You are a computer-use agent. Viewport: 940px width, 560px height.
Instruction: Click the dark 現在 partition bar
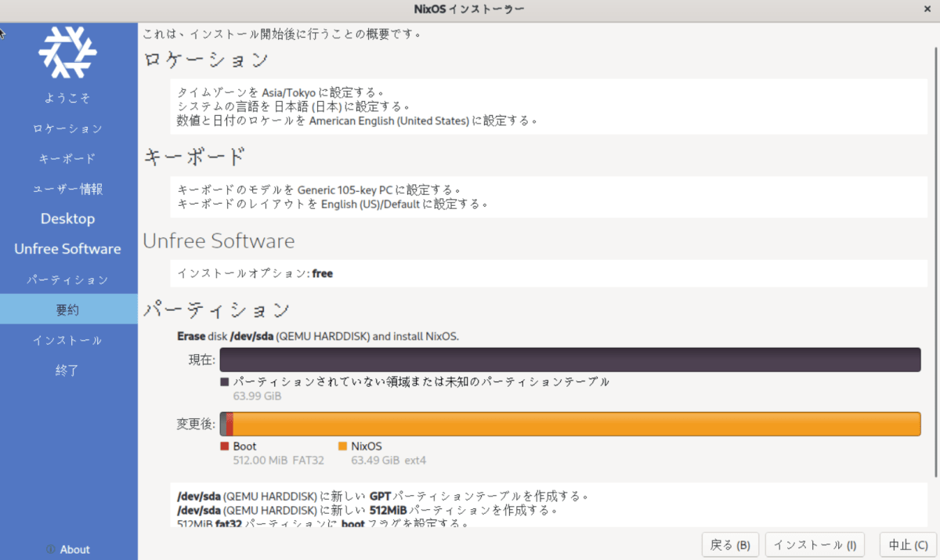569,359
